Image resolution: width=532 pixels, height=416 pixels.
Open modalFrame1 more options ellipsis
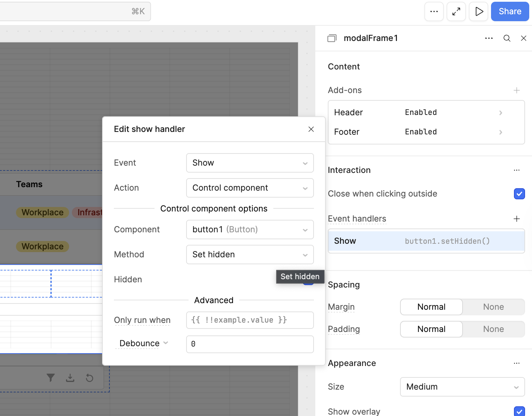(x=489, y=38)
